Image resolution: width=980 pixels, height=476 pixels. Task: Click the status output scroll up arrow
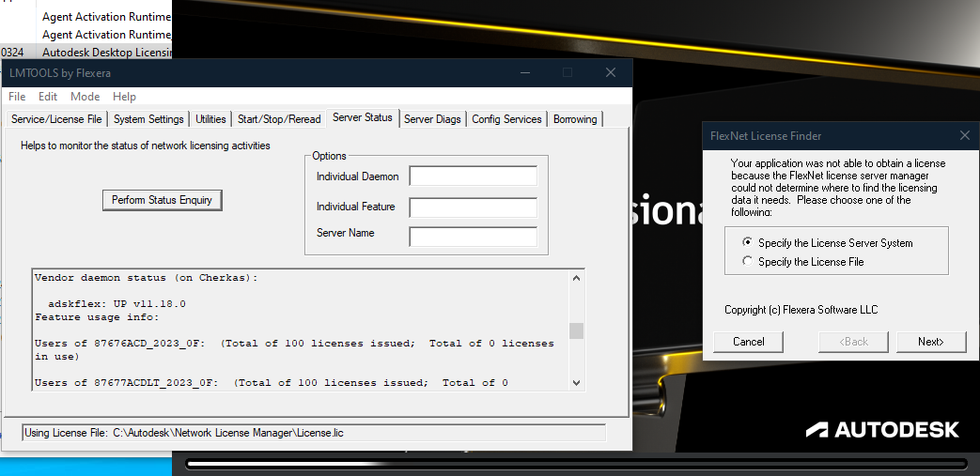(x=576, y=278)
